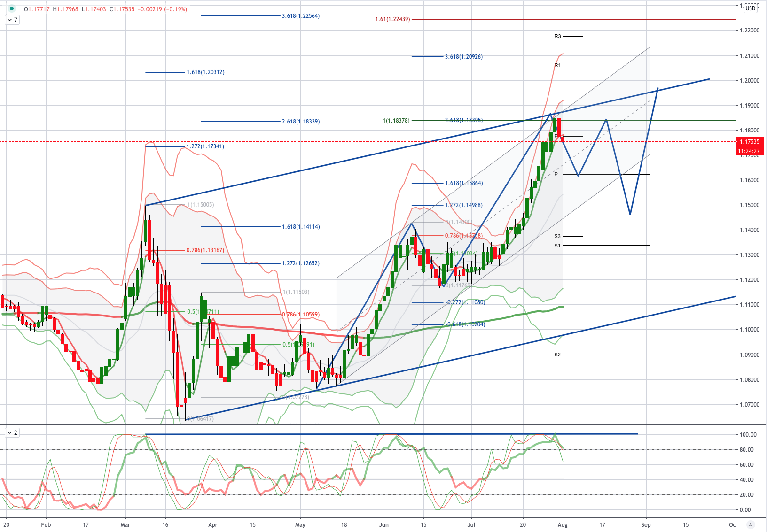Click the Feb label on time axis
The image size is (767, 532).
(x=46, y=525)
